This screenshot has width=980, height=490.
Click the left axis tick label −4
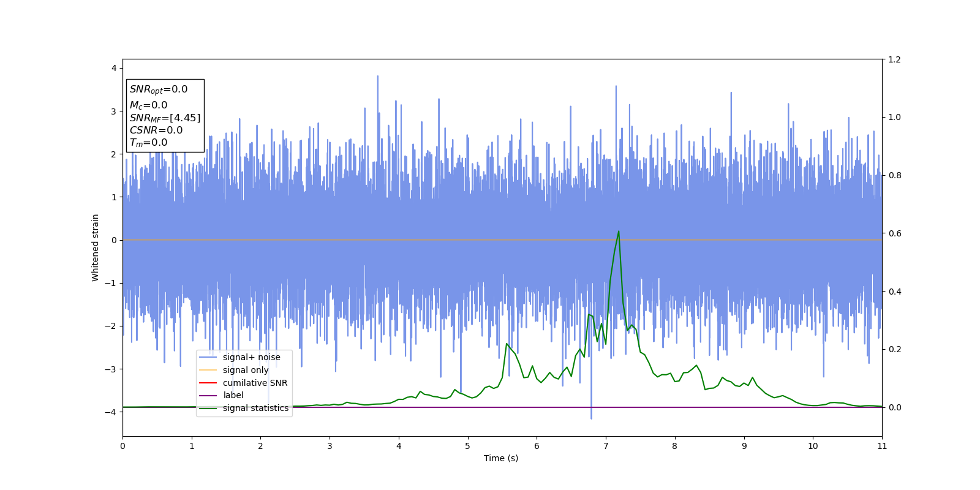tap(113, 412)
